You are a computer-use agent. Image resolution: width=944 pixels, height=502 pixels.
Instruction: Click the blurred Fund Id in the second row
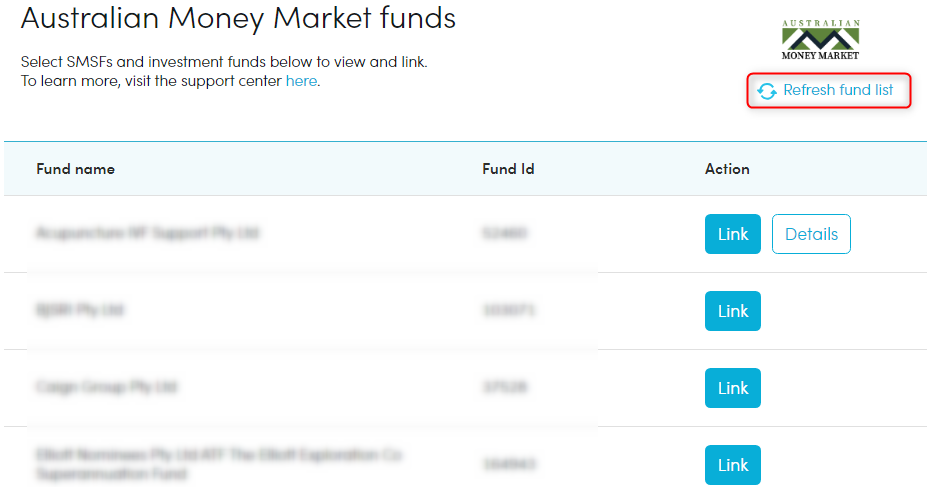coord(509,310)
